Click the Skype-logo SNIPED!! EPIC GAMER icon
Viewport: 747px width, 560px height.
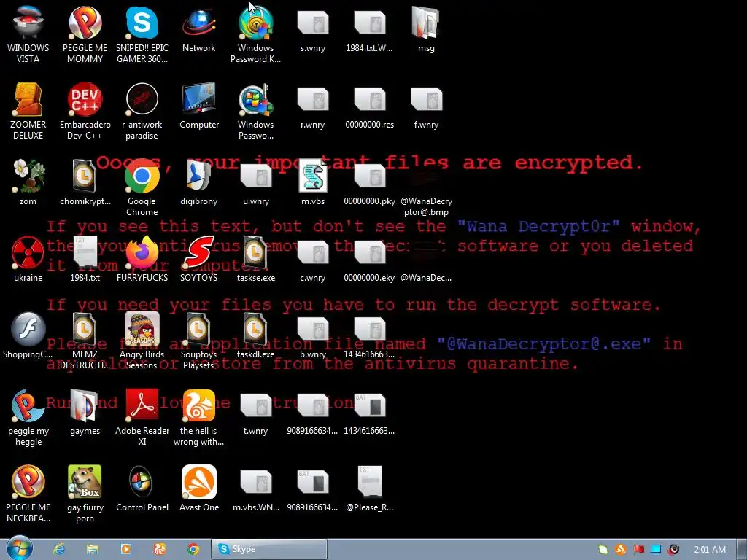[x=142, y=34]
